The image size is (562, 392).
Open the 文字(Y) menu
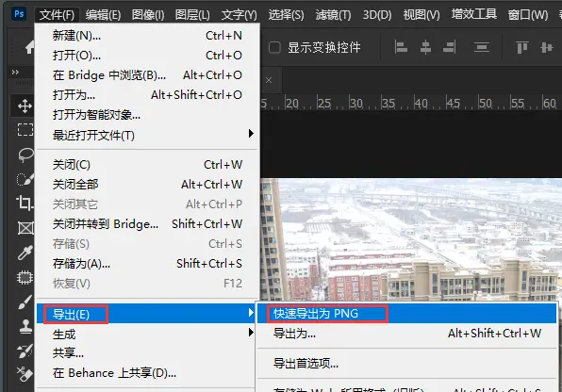[240, 15]
